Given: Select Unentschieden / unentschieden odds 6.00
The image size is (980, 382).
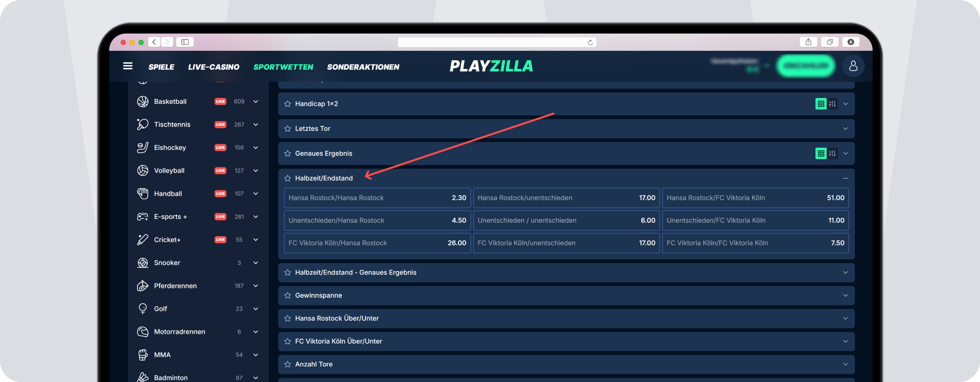Looking at the screenshot, I should (566, 221).
